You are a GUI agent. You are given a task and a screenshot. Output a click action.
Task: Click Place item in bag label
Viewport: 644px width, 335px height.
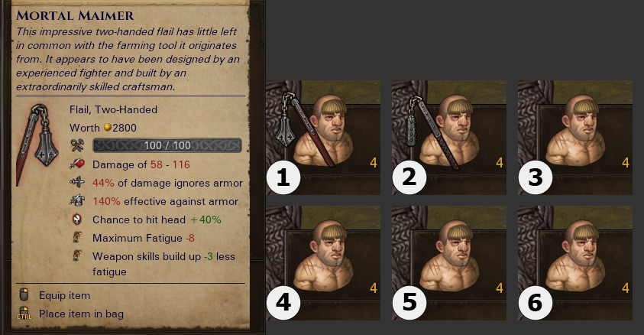point(81,314)
